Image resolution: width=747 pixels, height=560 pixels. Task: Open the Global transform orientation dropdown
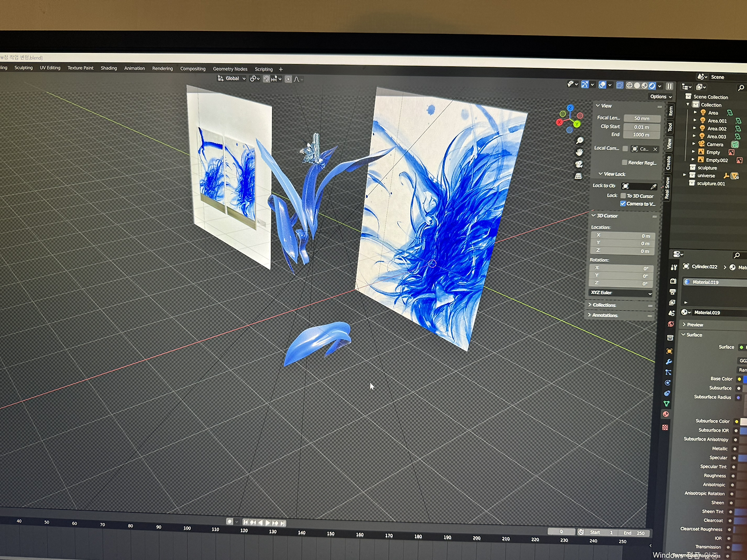(232, 78)
